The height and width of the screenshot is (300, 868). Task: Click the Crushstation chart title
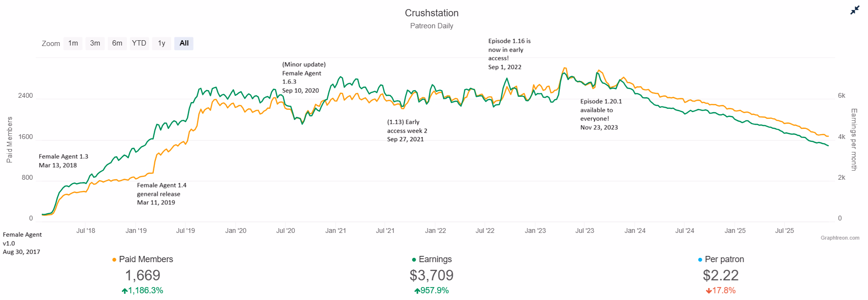click(x=431, y=13)
